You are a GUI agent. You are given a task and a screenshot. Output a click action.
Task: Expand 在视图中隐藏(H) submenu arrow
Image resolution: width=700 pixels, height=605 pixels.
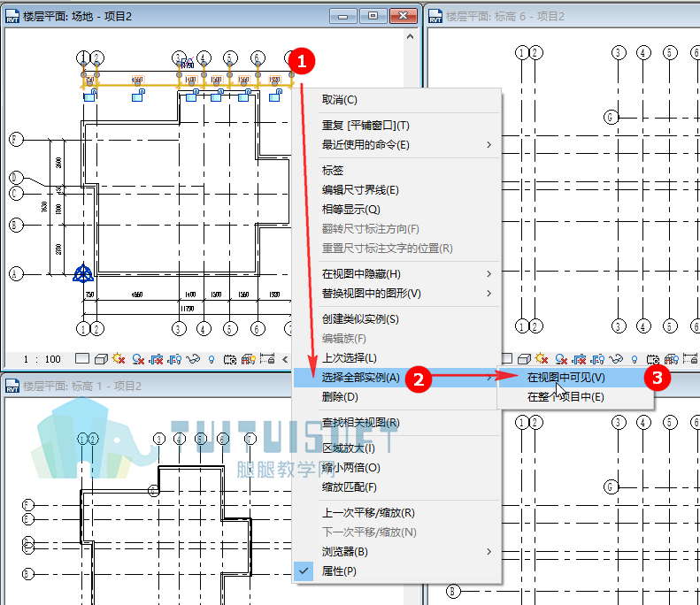[489, 273]
